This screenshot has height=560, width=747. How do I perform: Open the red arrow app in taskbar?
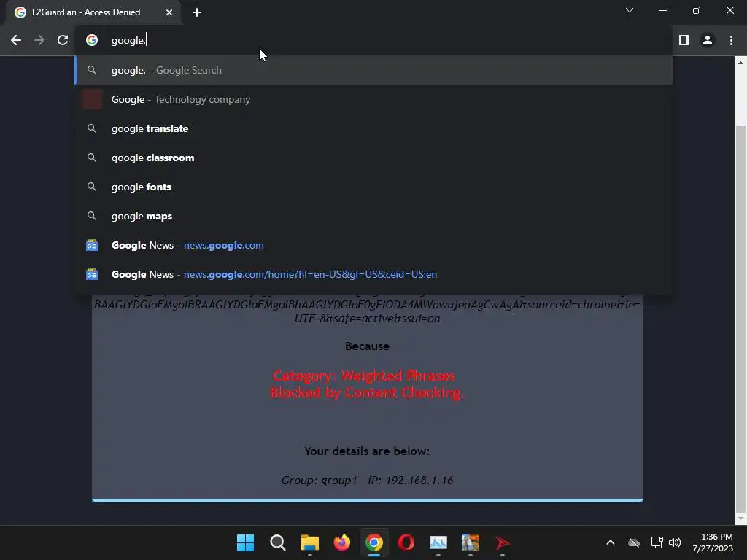click(502, 542)
